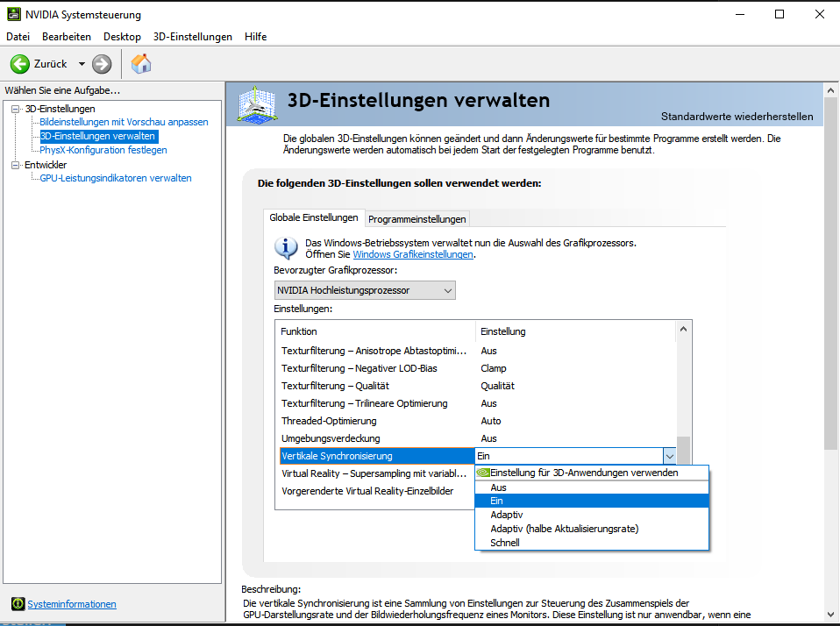This screenshot has width=840, height=626.
Task: Open the Hilfe menu
Action: (255, 37)
